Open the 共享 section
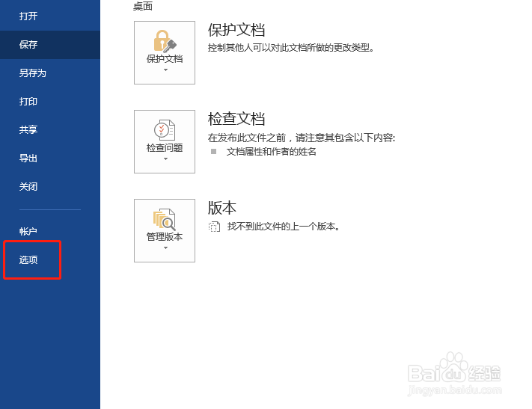This screenshot has height=409, width=532. click(50, 129)
